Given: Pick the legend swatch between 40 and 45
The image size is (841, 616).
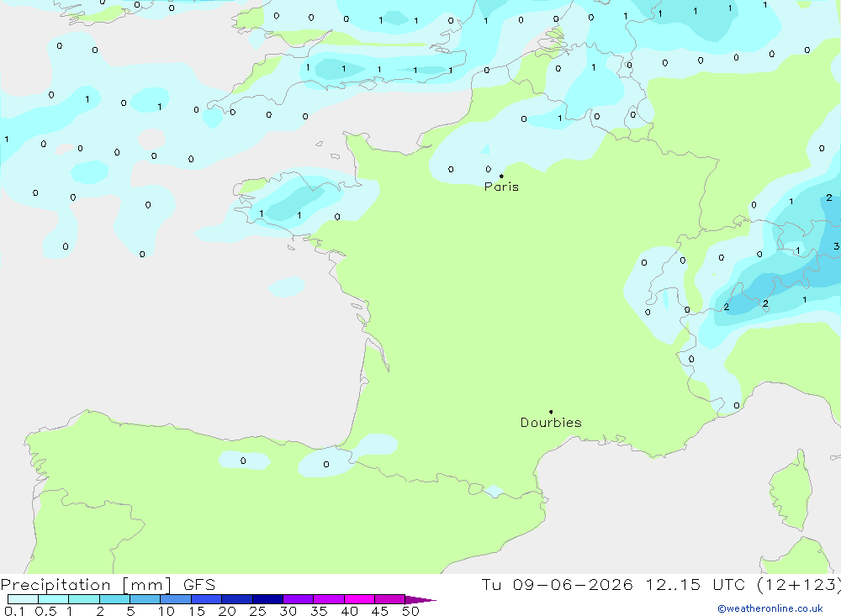Looking at the screenshot, I should pos(359,599).
